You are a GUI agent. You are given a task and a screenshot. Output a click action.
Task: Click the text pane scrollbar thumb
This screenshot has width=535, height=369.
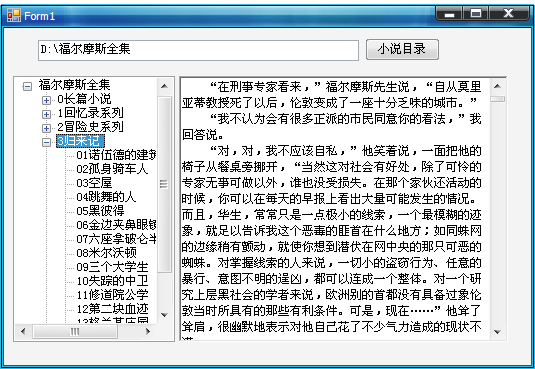[x=497, y=99]
